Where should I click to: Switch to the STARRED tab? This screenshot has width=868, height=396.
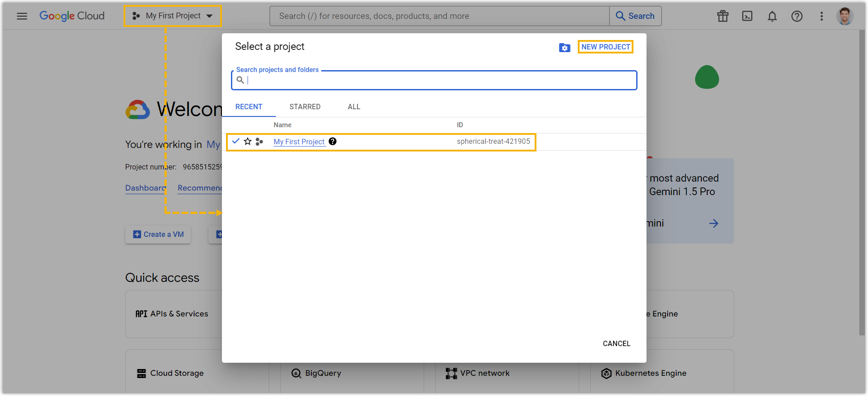click(305, 107)
